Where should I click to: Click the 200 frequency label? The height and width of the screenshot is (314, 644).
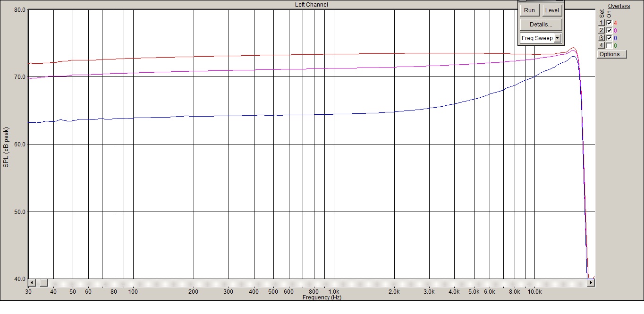pyautogui.click(x=194, y=292)
